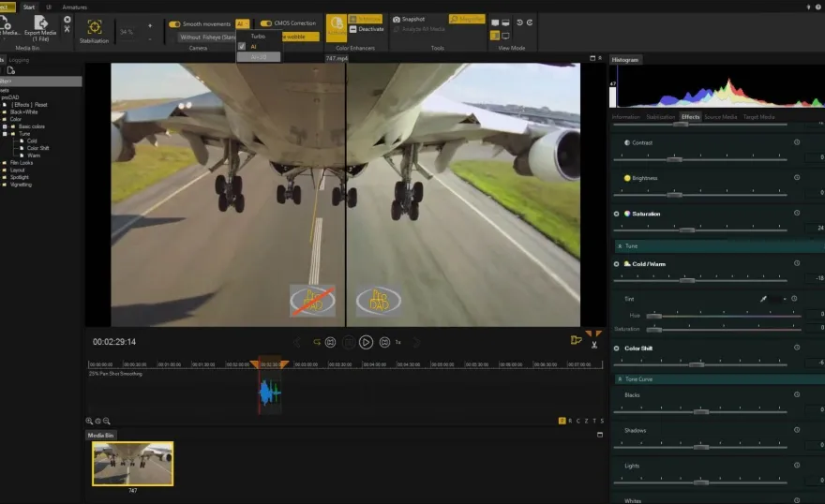
Task: Maximize the Media Bin panel icon
Action: [600, 435]
